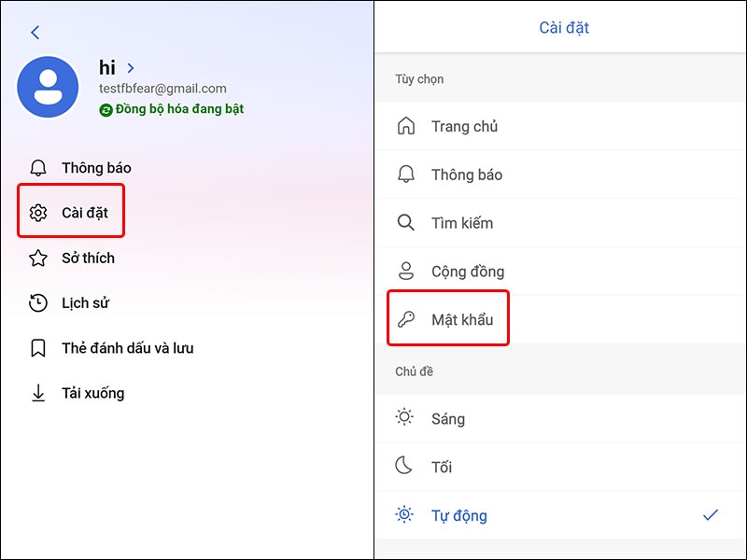Click the person icon for Cộng đồng
The image size is (747, 560).
pos(406,271)
